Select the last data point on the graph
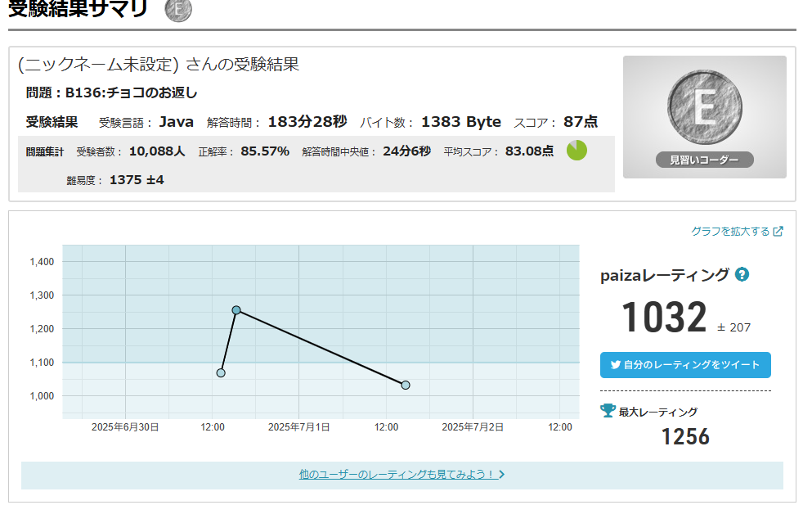 pyautogui.click(x=406, y=385)
